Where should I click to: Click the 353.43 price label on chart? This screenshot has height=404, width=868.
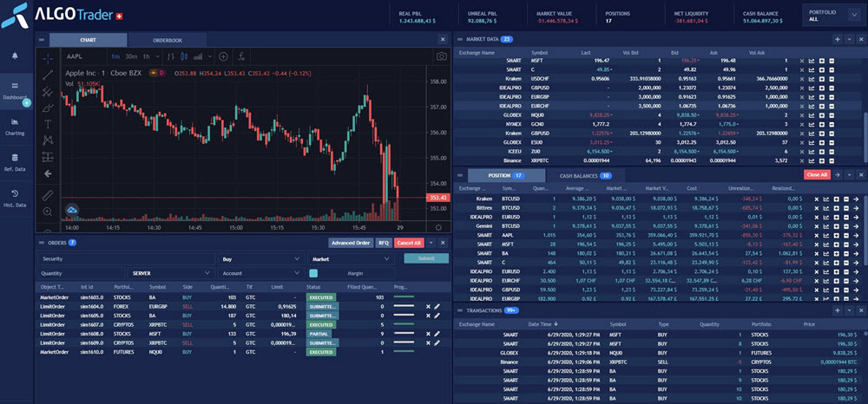click(x=437, y=198)
